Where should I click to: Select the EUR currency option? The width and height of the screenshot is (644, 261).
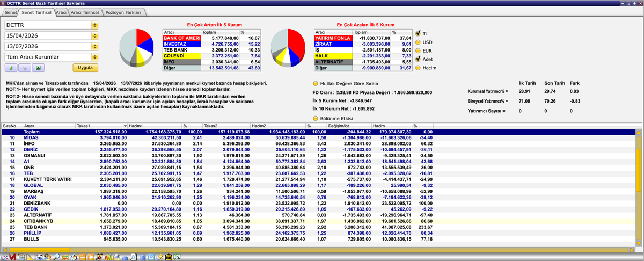418,50
